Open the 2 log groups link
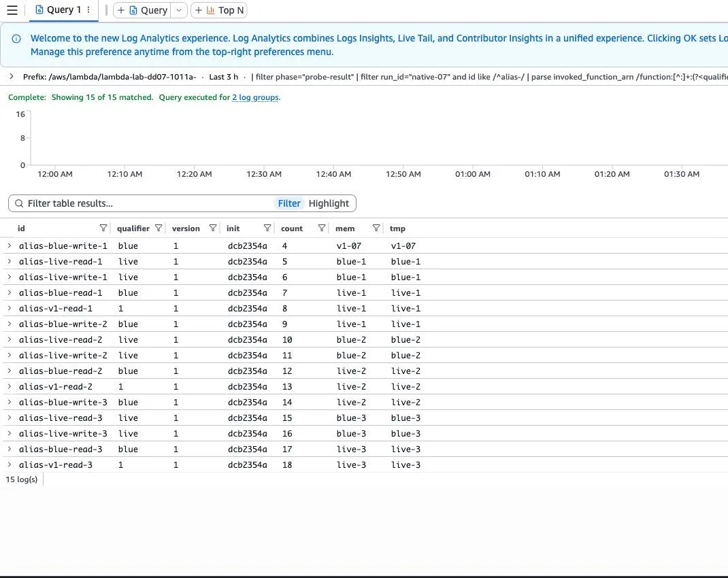The width and height of the screenshot is (728, 578). [255, 97]
